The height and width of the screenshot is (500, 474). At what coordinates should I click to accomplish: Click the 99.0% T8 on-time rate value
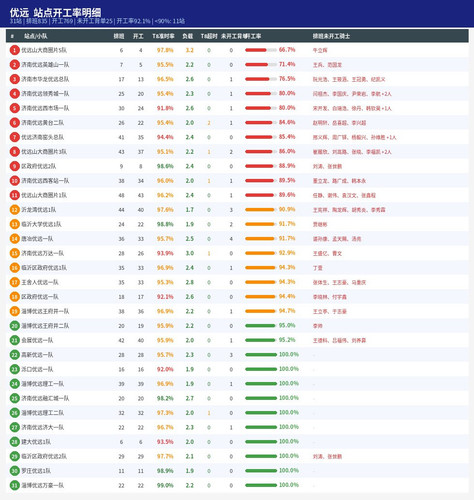[x=165, y=486]
